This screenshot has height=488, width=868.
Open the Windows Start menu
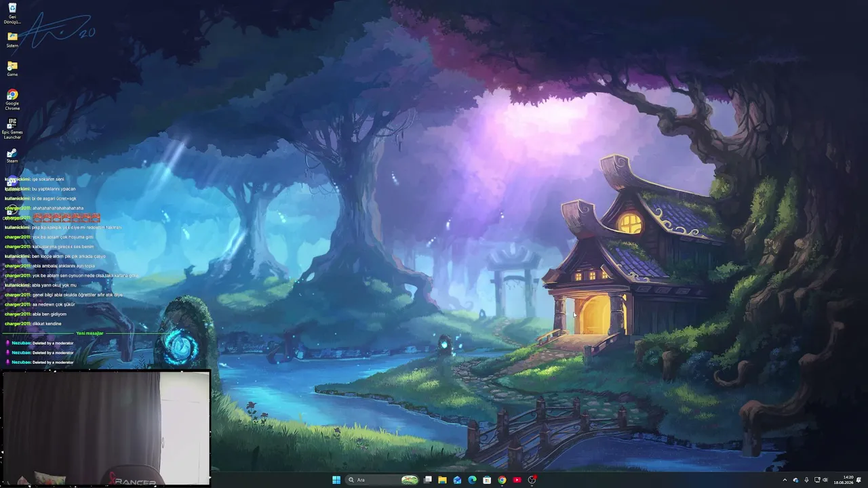pos(336,480)
